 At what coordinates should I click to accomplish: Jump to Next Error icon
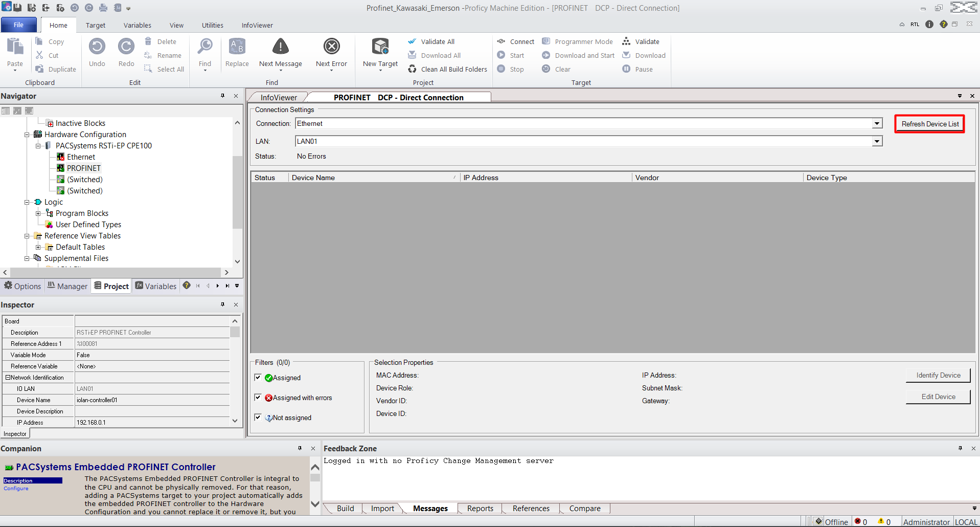click(332, 47)
